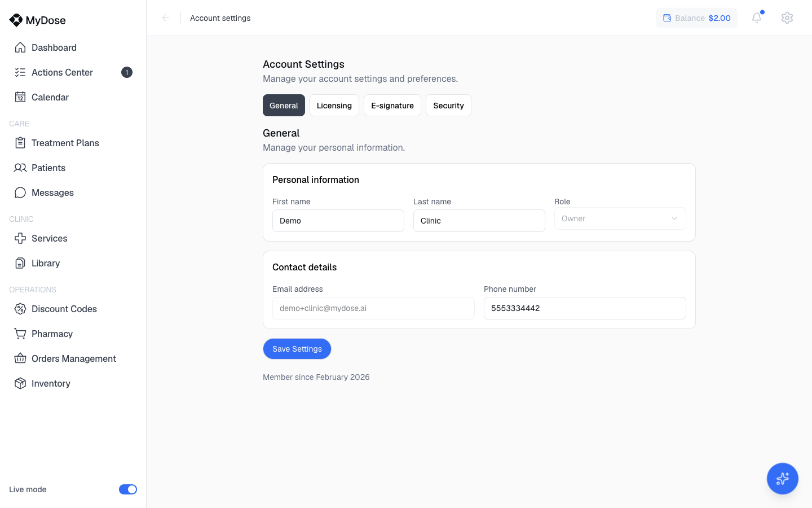Image resolution: width=812 pixels, height=508 pixels.
Task: Click the 'Personal information' heading
Action: click(x=316, y=179)
